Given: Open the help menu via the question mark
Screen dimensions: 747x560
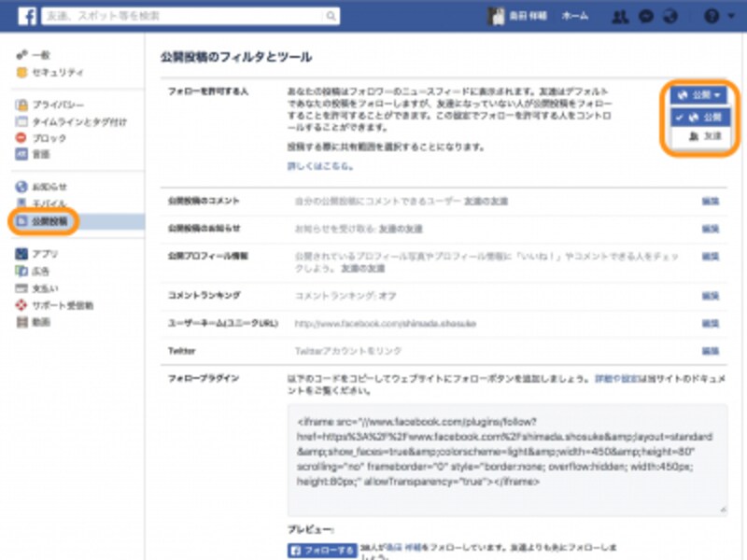Looking at the screenshot, I should pos(712,16).
